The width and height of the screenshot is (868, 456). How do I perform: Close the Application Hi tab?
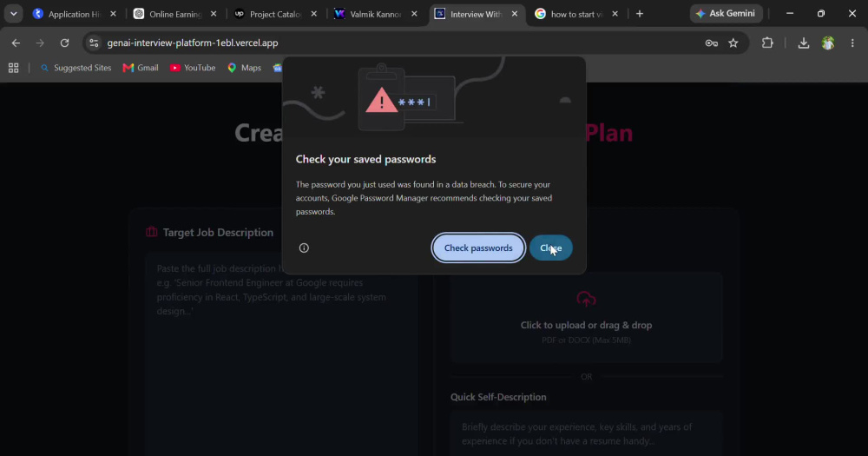[x=113, y=14]
